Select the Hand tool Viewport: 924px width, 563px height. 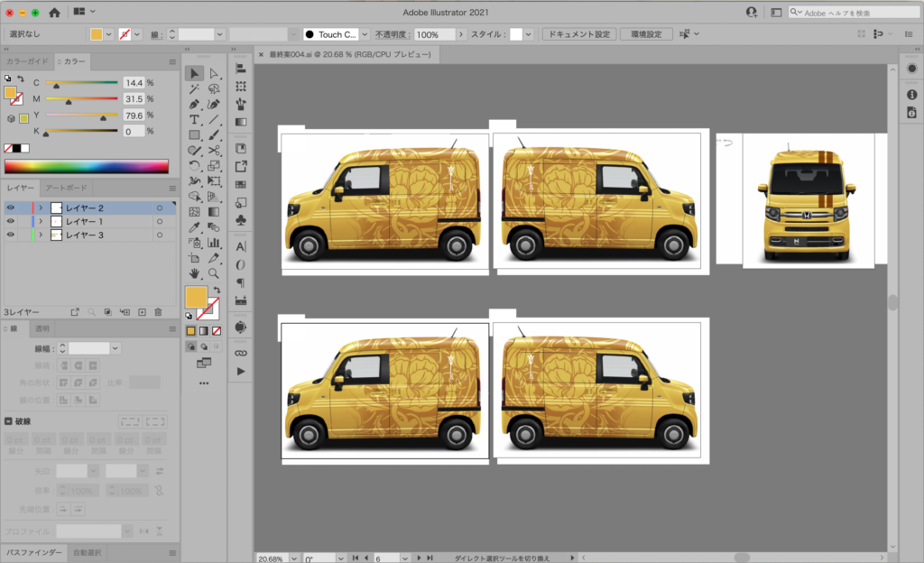coord(194,272)
